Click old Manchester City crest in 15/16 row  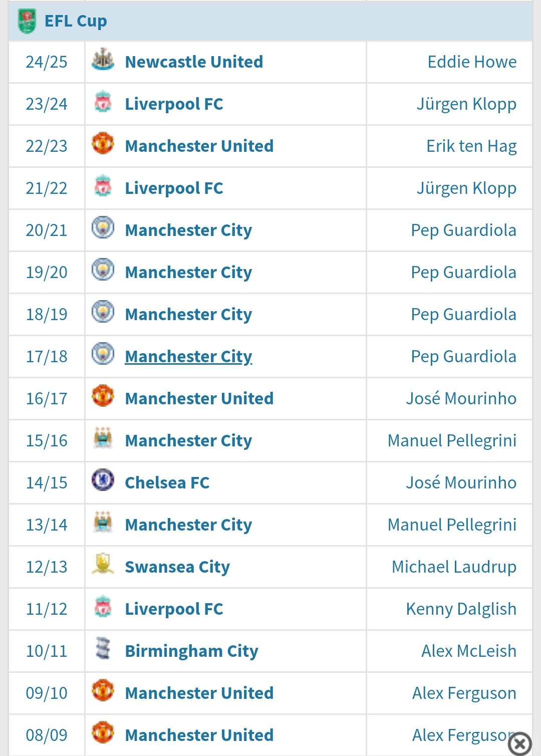(x=103, y=438)
